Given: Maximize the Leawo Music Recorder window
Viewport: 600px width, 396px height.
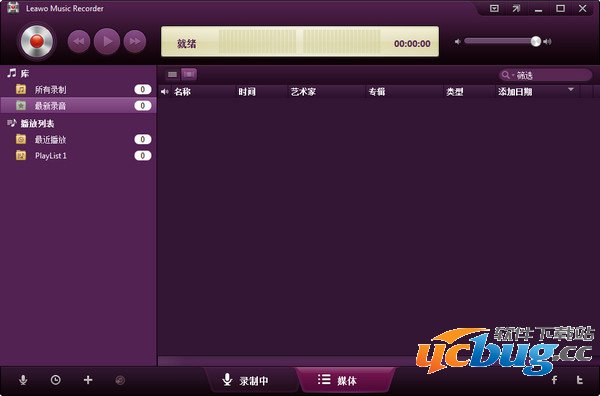Looking at the screenshot, I should point(561,8).
